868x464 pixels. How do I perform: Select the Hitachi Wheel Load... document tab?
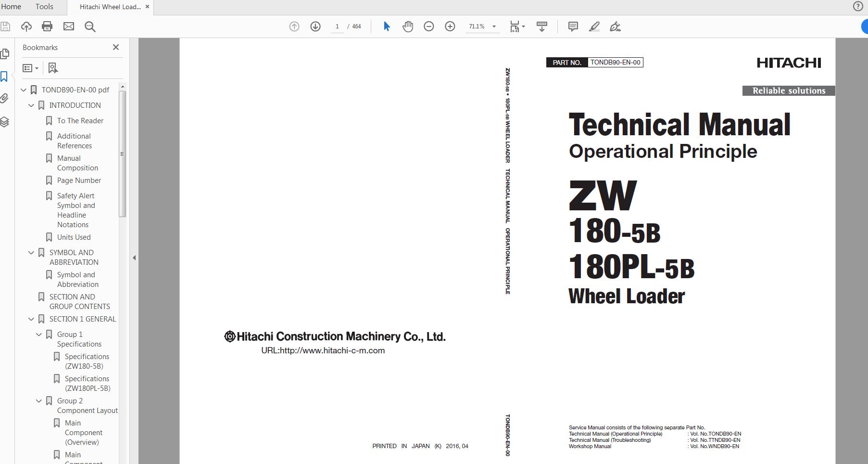110,7
